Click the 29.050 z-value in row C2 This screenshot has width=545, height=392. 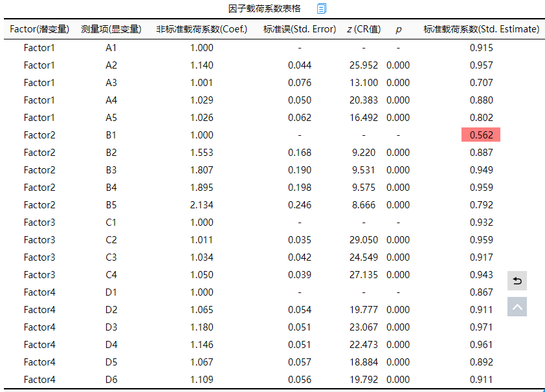[x=363, y=239]
